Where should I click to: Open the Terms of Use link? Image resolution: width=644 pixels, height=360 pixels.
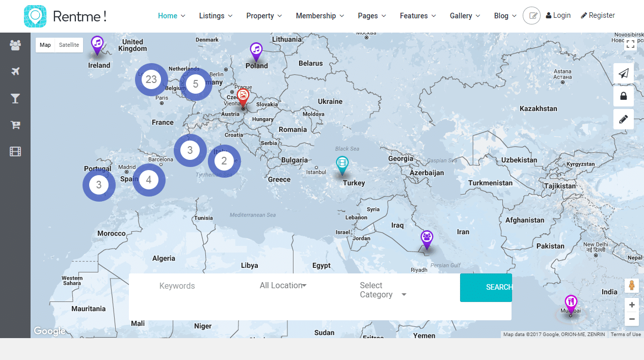click(x=626, y=335)
